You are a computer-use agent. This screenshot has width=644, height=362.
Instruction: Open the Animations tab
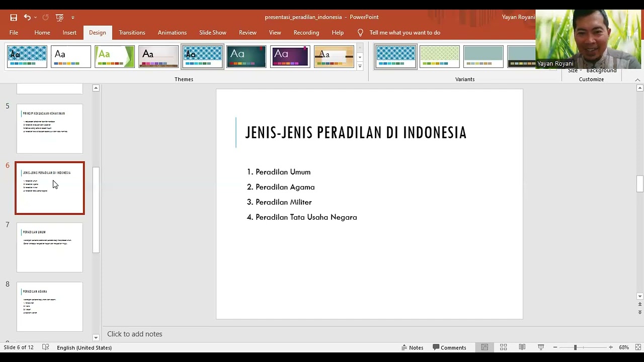click(x=172, y=33)
